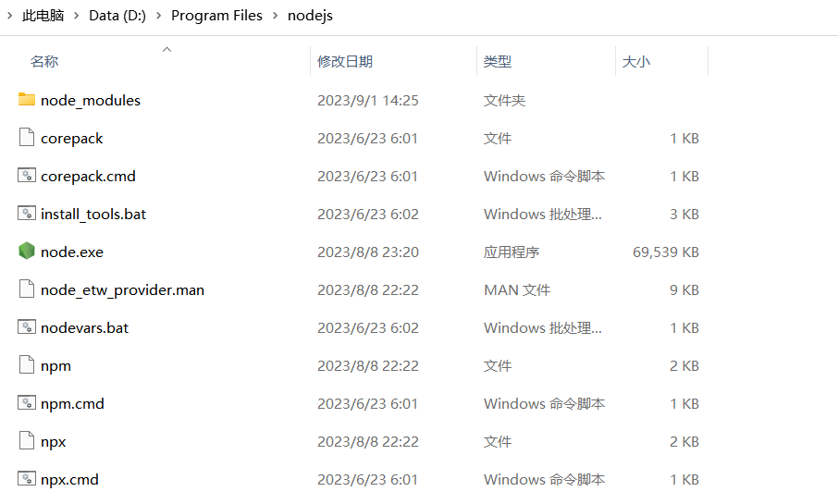Click the npx.cmd script icon
838x504 pixels.
coord(27,479)
